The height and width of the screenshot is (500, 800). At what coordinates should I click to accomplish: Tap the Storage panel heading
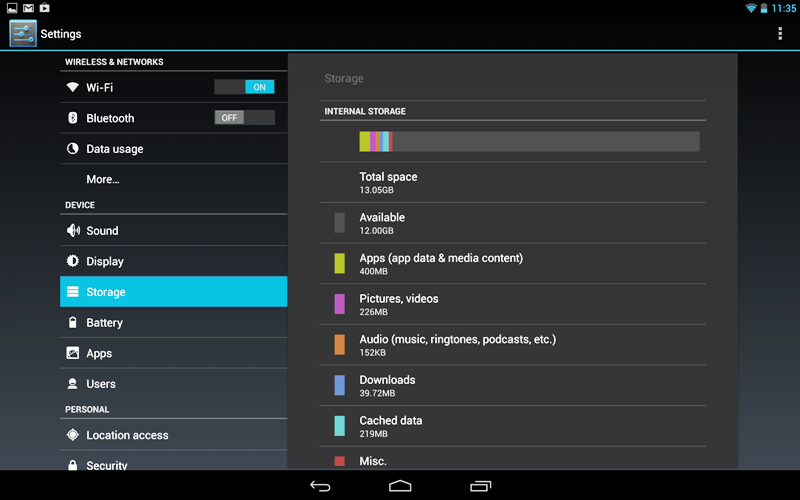344,79
